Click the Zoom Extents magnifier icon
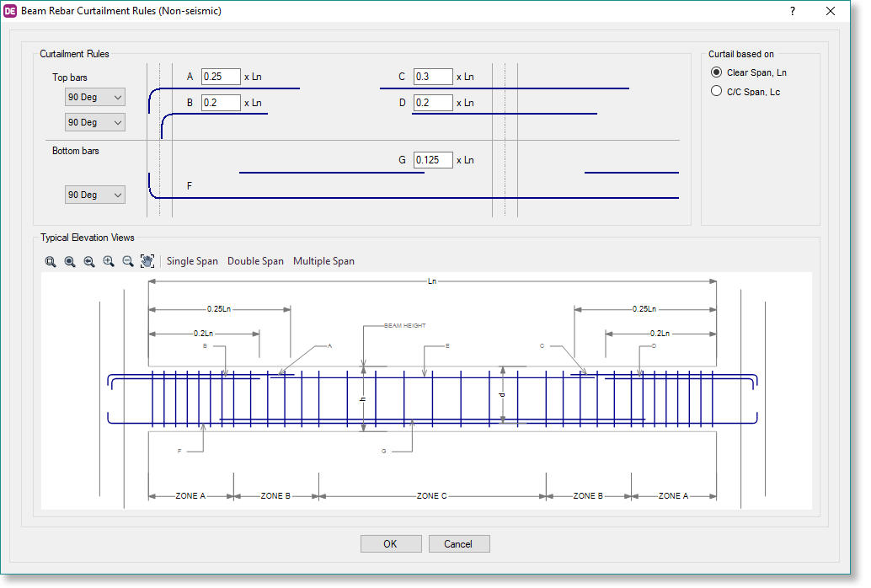 pos(70,261)
